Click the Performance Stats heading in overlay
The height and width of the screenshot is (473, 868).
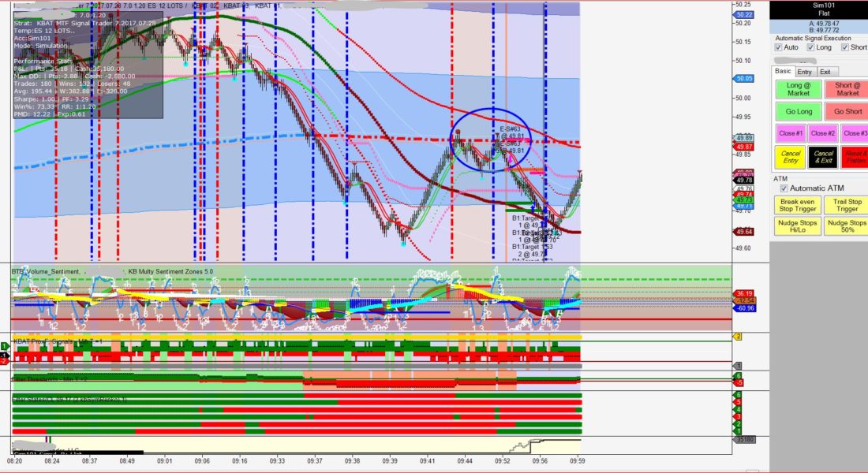coord(43,61)
